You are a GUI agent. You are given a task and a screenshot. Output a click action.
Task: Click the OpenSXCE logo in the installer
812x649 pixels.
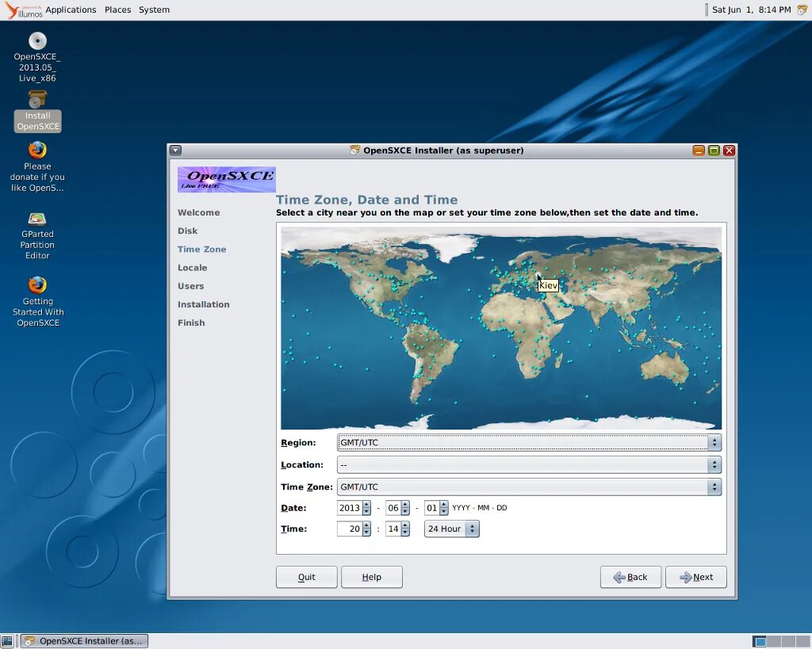click(226, 179)
